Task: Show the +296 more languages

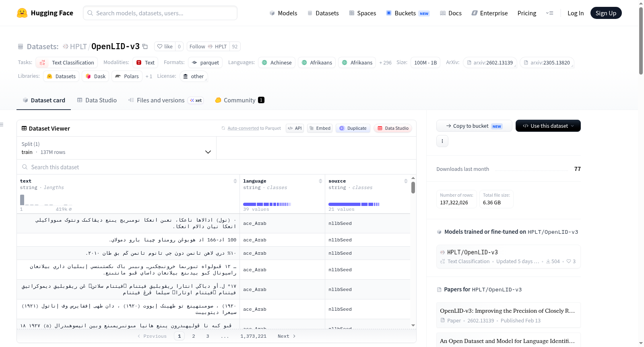Action: click(x=385, y=62)
